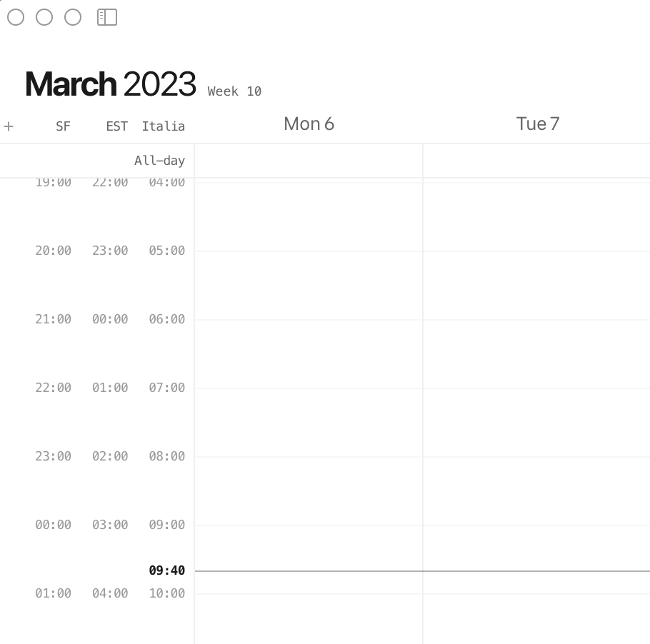Toggle the sidebar panel icon
650x644 pixels.
click(106, 17)
